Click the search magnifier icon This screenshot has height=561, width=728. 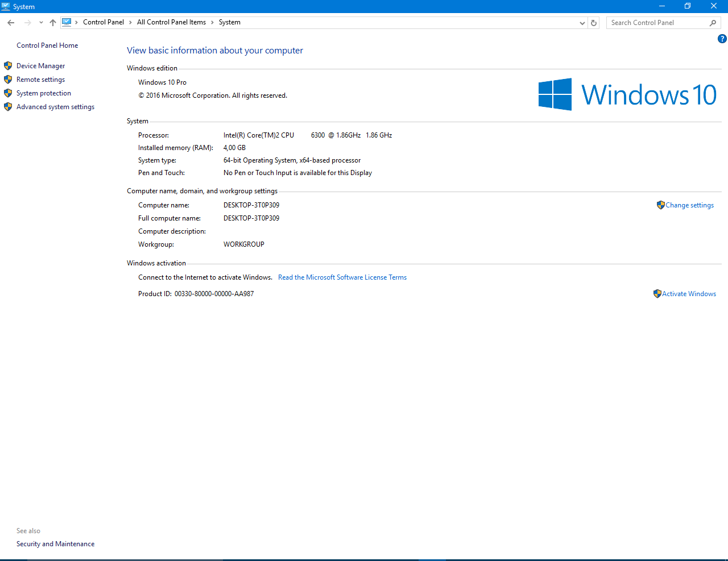click(x=713, y=23)
